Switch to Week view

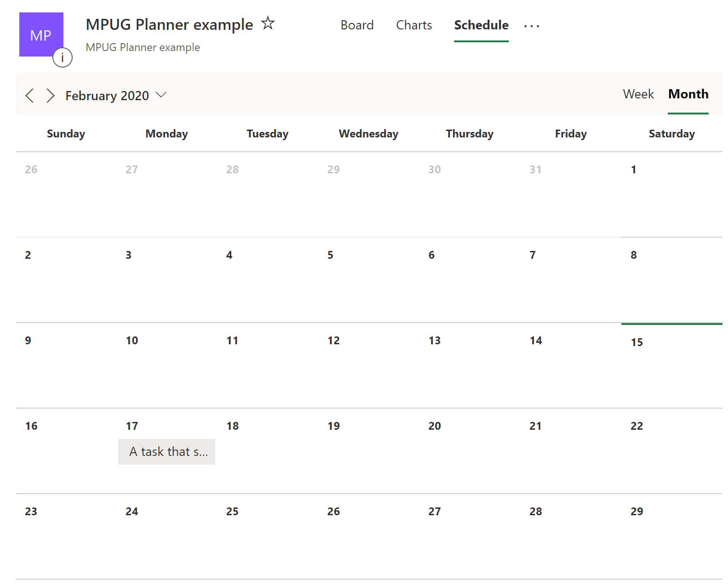(x=638, y=94)
